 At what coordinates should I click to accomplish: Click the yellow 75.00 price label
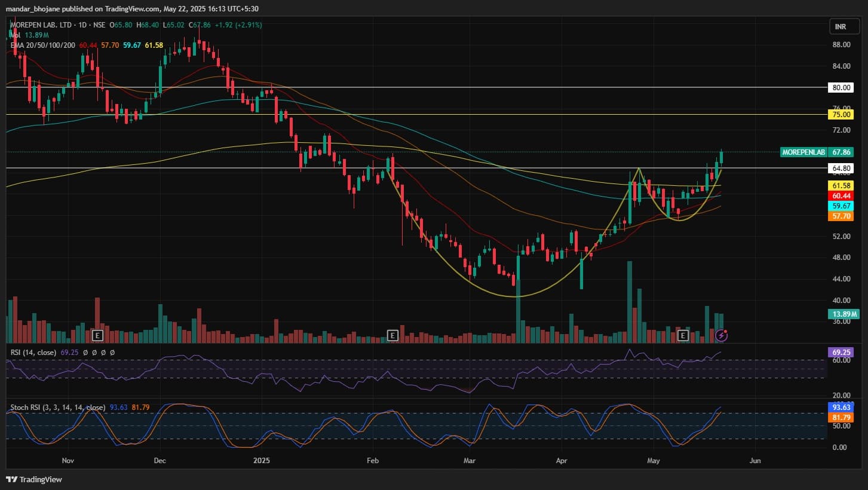tap(841, 115)
